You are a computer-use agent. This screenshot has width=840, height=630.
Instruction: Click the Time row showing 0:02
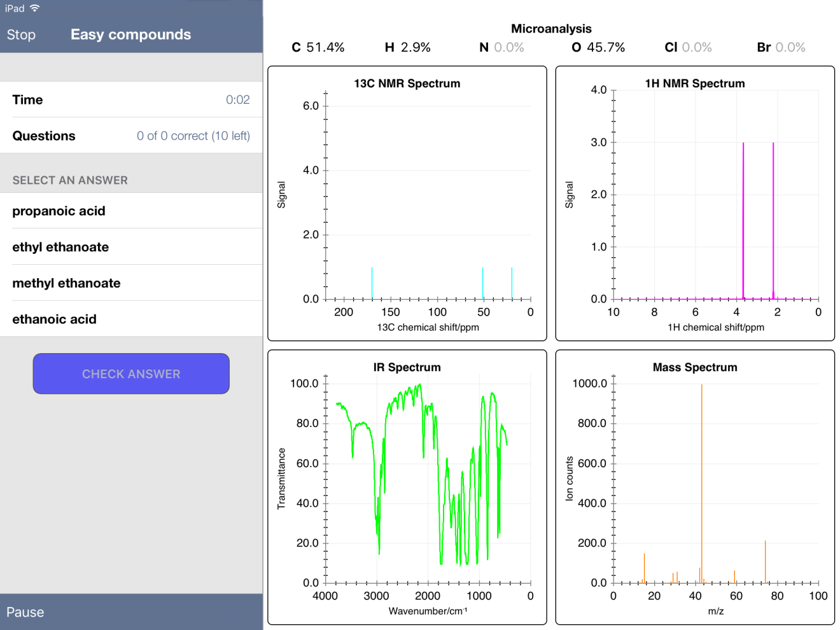(131, 100)
